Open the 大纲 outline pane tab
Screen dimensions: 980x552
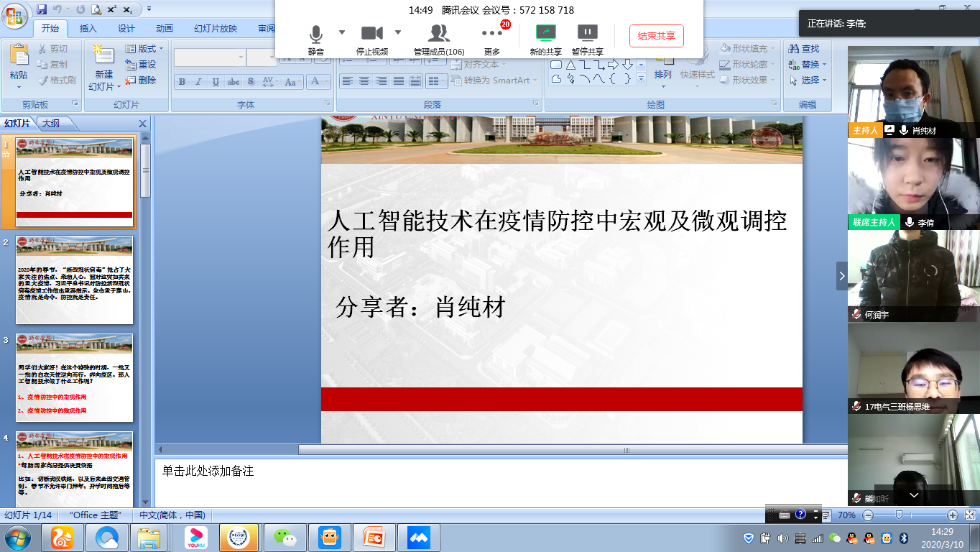click(x=51, y=124)
